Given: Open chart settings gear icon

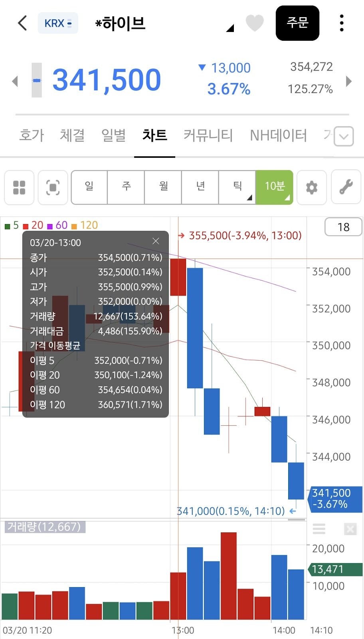Looking at the screenshot, I should click(312, 187).
